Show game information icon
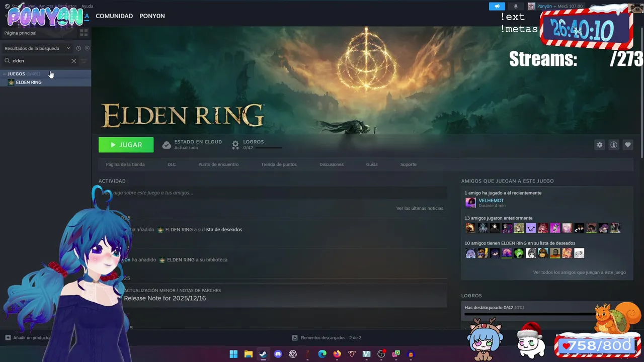The height and width of the screenshot is (362, 644). pyautogui.click(x=613, y=145)
